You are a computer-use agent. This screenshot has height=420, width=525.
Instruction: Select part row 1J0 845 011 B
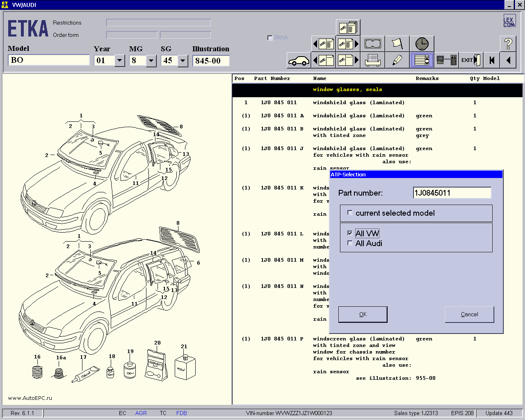pyautogui.click(x=377, y=132)
